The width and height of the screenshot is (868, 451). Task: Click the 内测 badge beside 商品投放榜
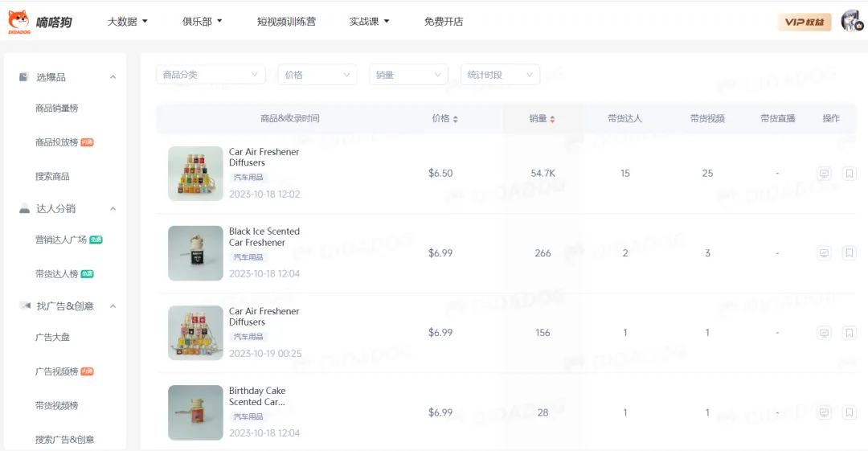click(x=87, y=142)
